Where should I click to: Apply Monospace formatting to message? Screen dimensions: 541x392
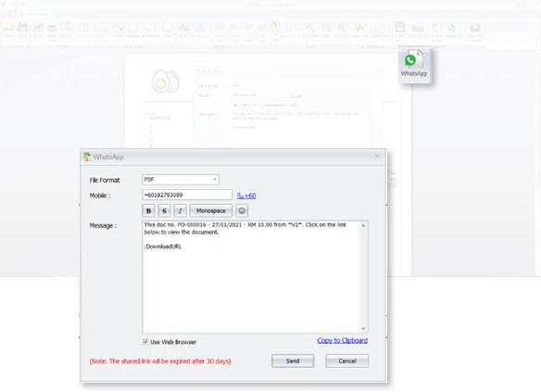click(211, 211)
